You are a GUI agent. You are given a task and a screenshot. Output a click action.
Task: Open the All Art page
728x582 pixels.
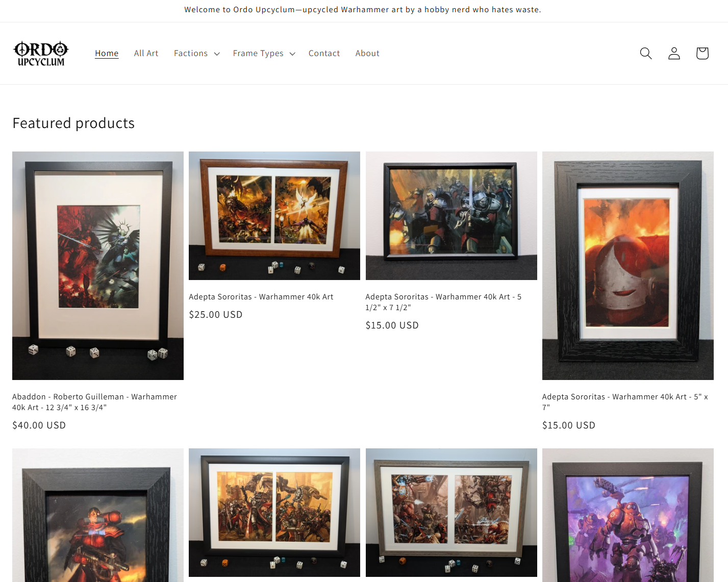tap(146, 53)
